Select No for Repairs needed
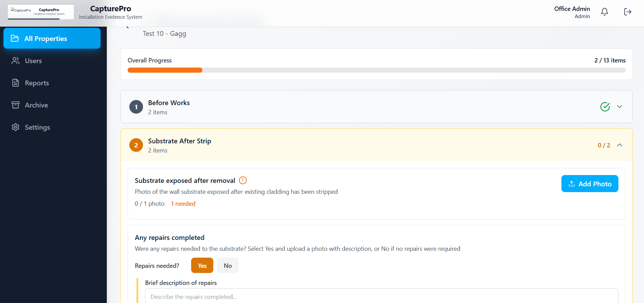 (x=228, y=265)
